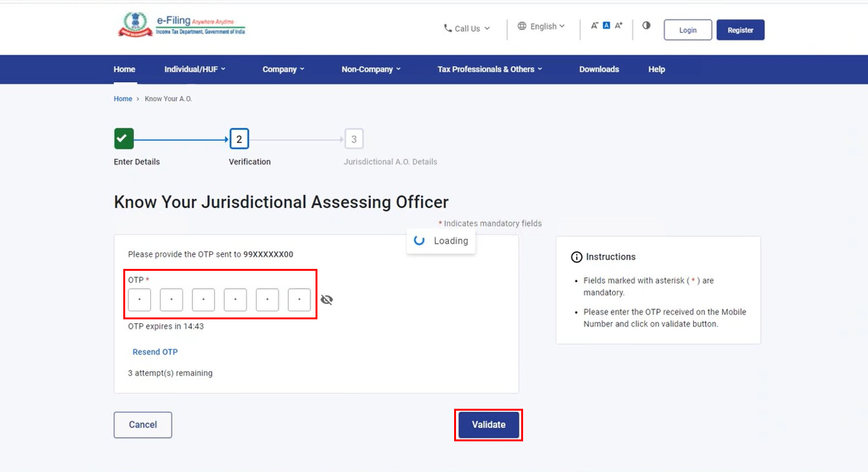The image size is (868, 472).
Task: Go to the Downloads menu item
Action: pyautogui.click(x=598, y=69)
